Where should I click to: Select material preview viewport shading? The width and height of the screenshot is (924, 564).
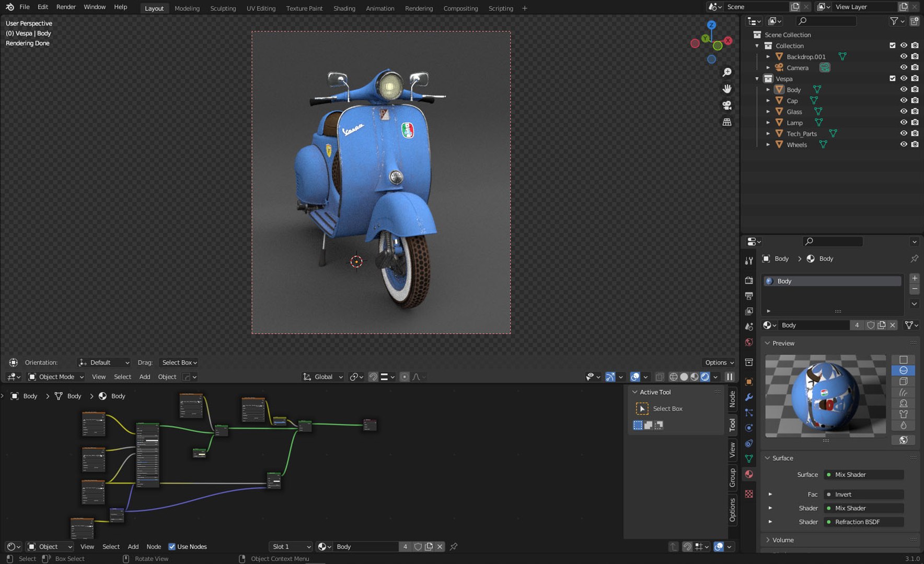[x=695, y=377]
